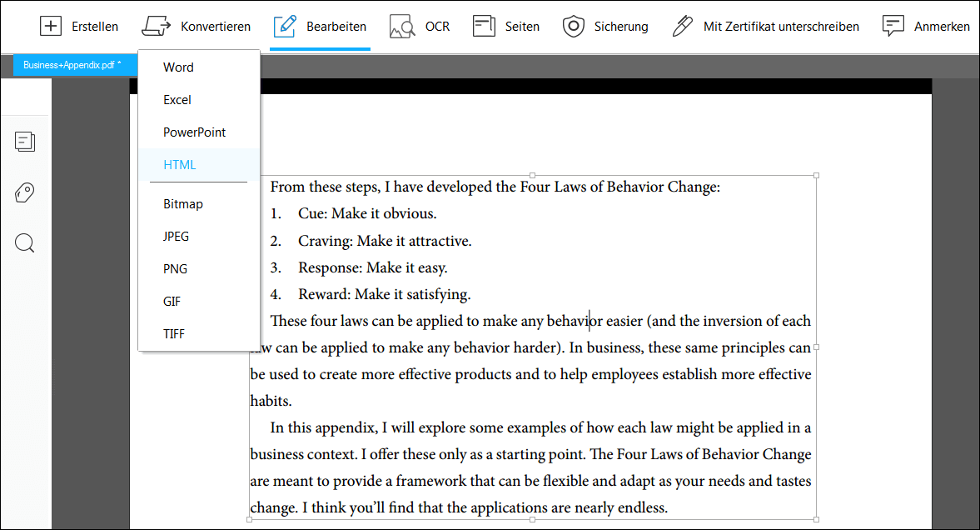This screenshot has height=530, width=980.
Task: Click the Erstellen plus icon
Action: pyautogui.click(x=52, y=27)
